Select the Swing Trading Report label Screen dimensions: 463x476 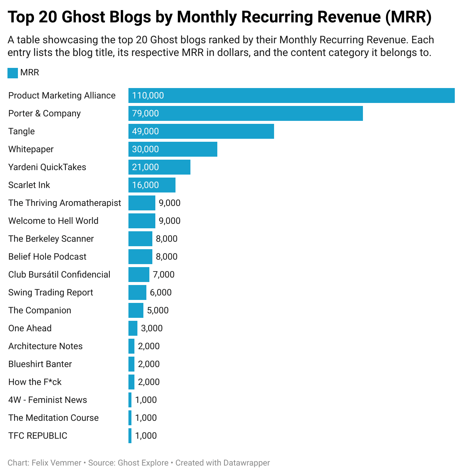click(51, 292)
